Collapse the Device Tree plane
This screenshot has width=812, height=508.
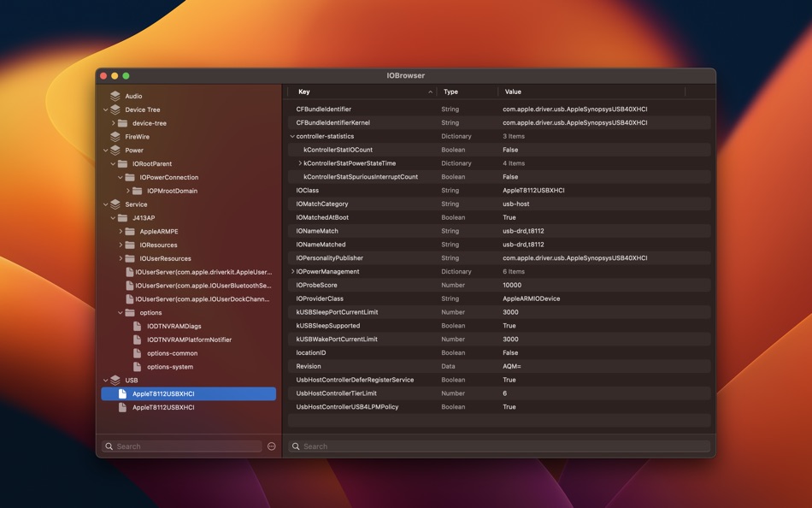(x=105, y=109)
